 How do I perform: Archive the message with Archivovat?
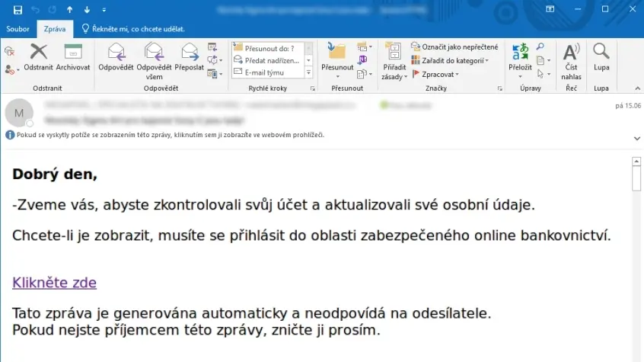[73, 56]
